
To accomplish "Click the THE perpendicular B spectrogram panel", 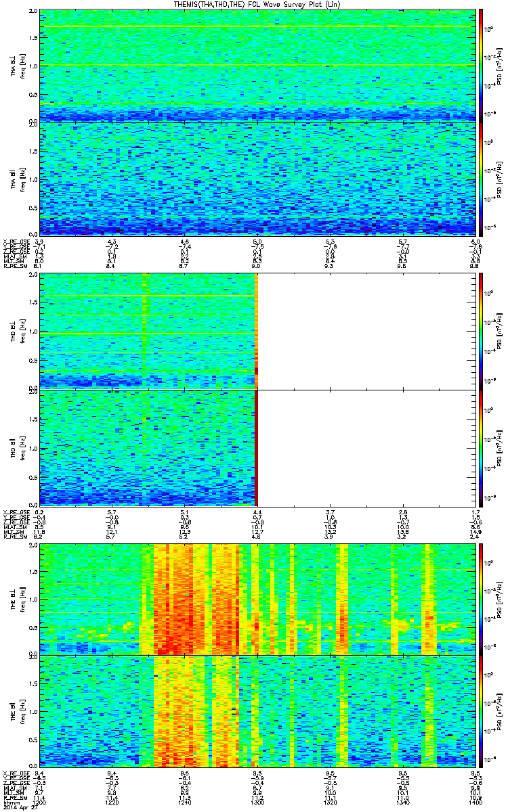I will point(257,598).
